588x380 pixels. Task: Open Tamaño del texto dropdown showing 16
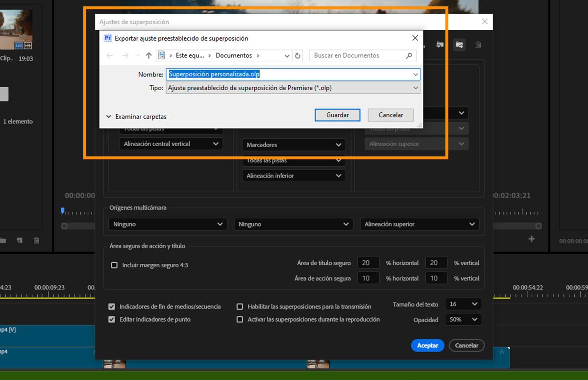[463, 304]
